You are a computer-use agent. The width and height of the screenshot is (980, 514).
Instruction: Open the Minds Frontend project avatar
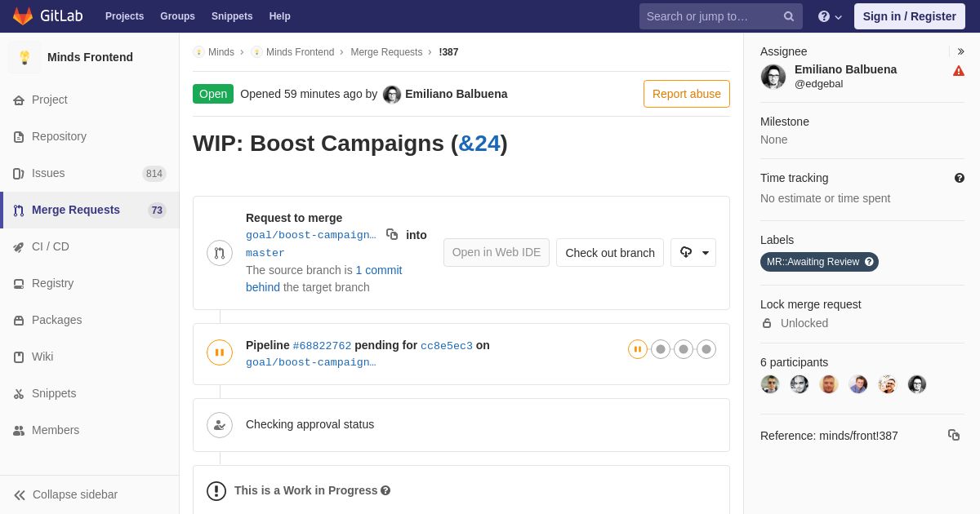point(24,57)
